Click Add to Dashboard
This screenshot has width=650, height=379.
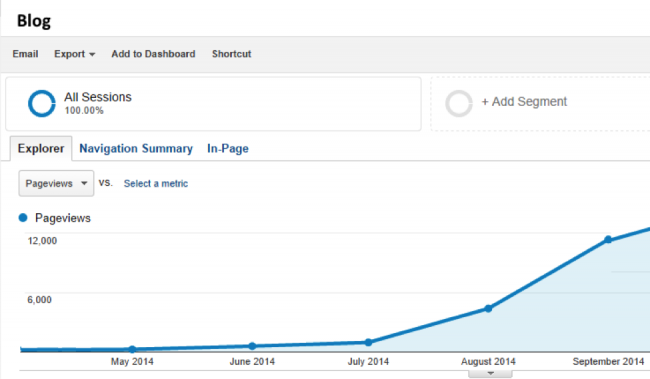153,54
